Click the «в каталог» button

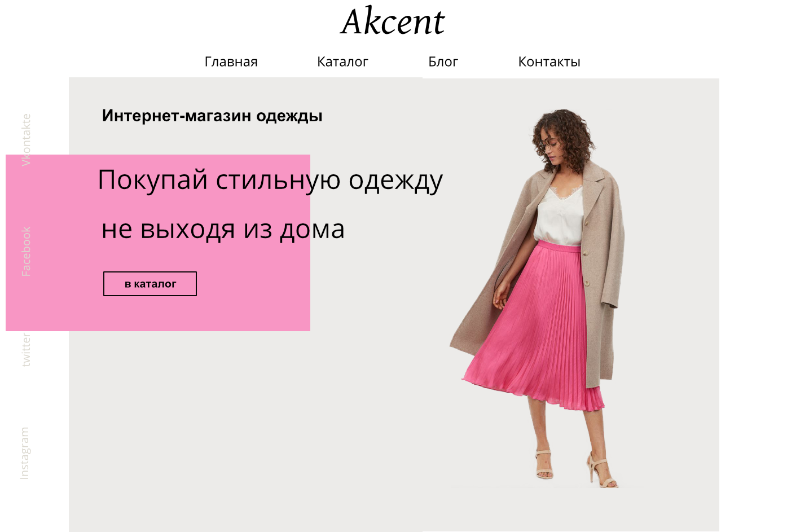pos(150,284)
